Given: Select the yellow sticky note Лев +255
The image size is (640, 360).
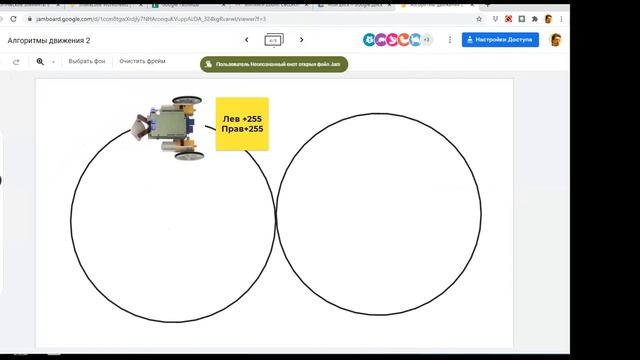Looking at the screenshot, I should (242, 124).
